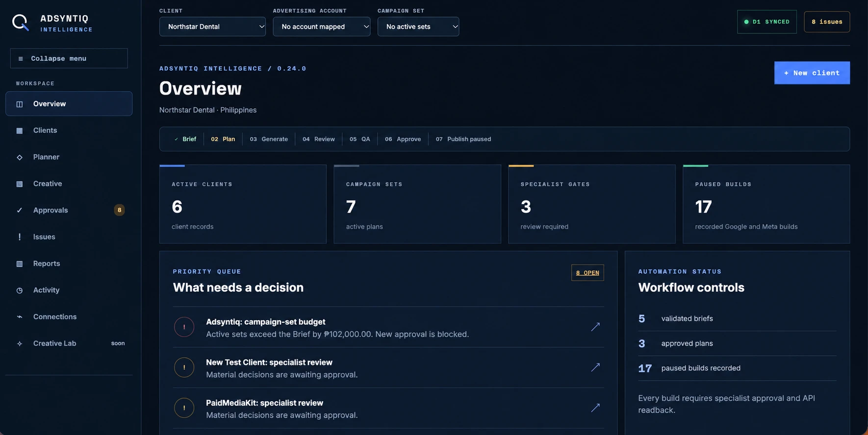The image size is (868, 435).
Task: Open the Planner page
Action: point(69,157)
